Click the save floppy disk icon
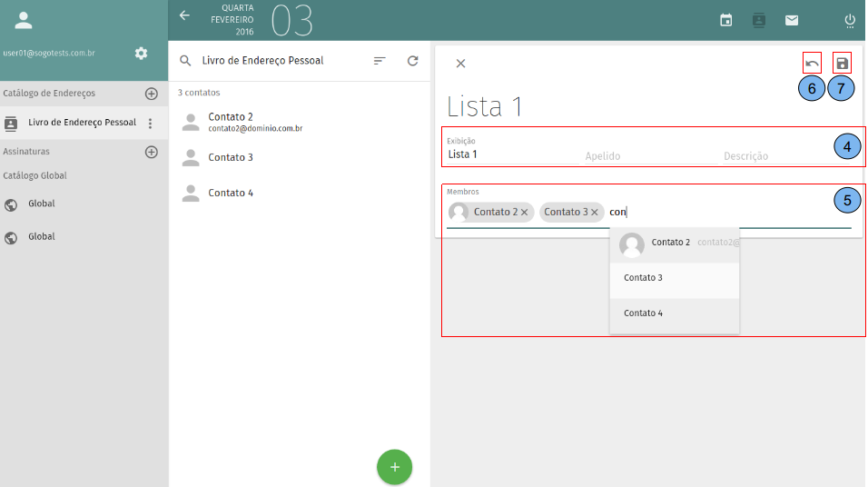Image resolution: width=868 pixels, height=487 pixels. [x=842, y=64]
